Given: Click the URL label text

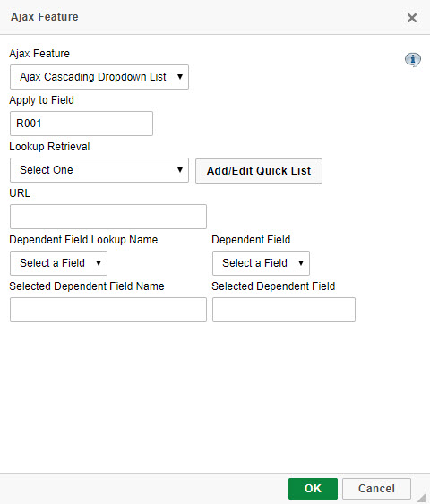Looking at the screenshot, I should [x=20, y=193].
